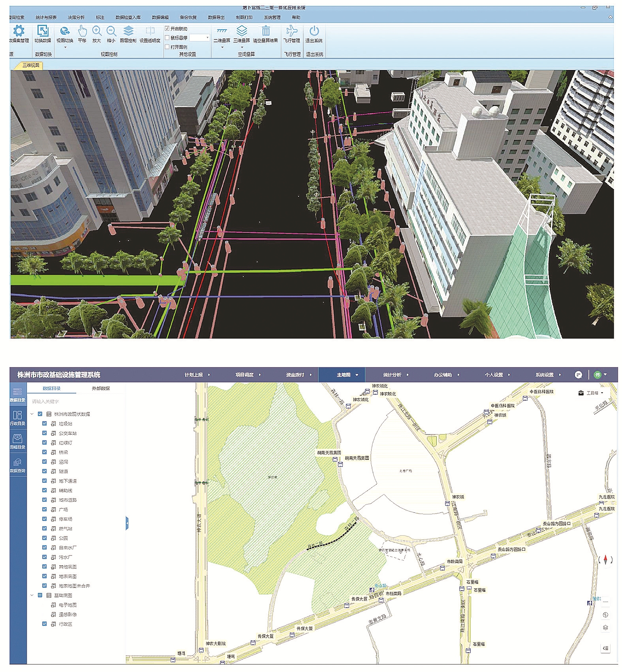Open 行政目录 in the left sidebar
Screen dimensions: 622x672
pyautogui.click(x=17, y=417)
